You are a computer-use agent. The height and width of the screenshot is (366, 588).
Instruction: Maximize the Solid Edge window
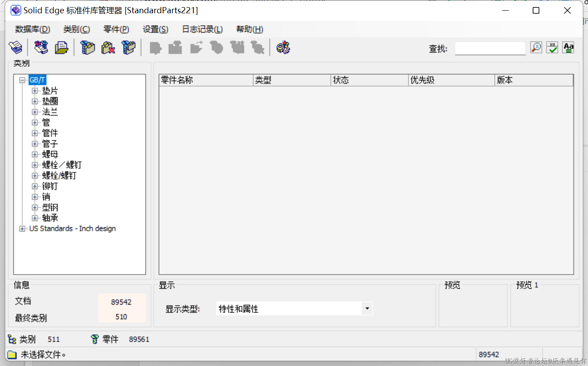[x=536, y=11]
